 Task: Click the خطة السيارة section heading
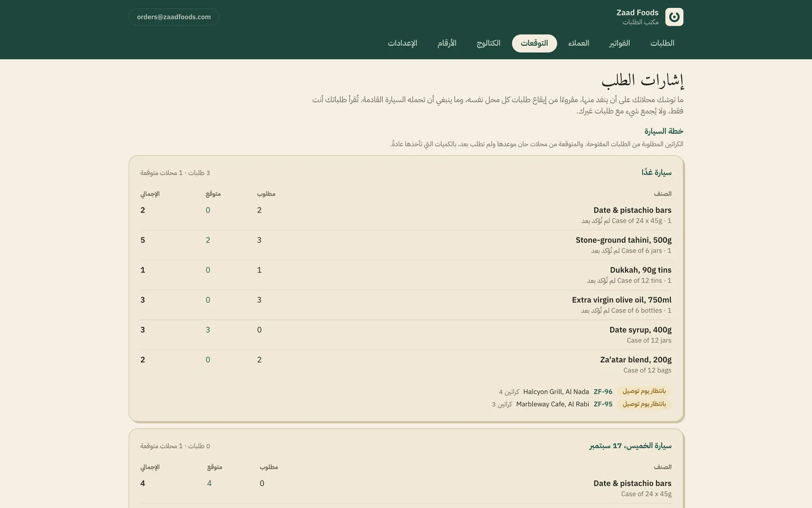664,131
